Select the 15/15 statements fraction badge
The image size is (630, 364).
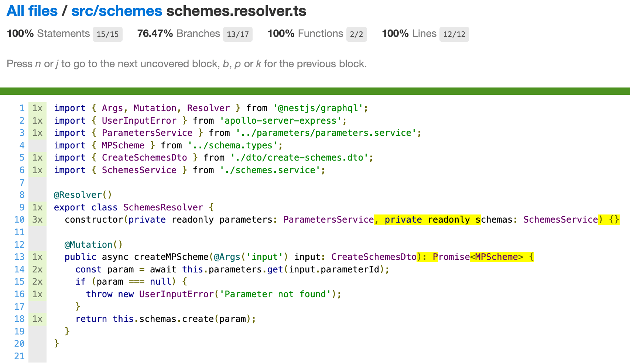(x=107, y=34)
